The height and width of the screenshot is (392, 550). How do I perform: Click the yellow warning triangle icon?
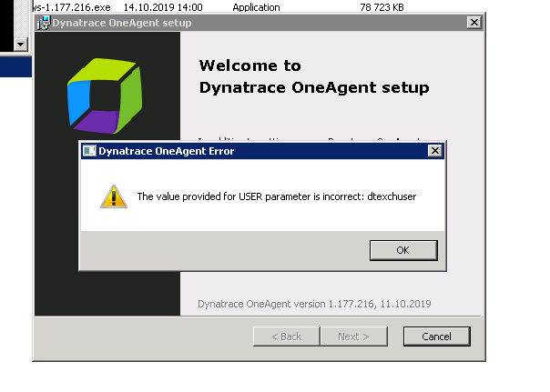tap(114, 196)
